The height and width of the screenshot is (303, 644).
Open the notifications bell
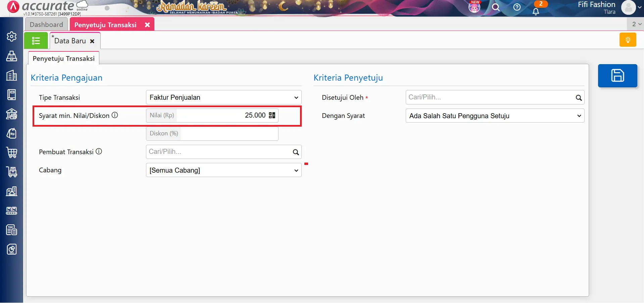(x=536, y=11)
